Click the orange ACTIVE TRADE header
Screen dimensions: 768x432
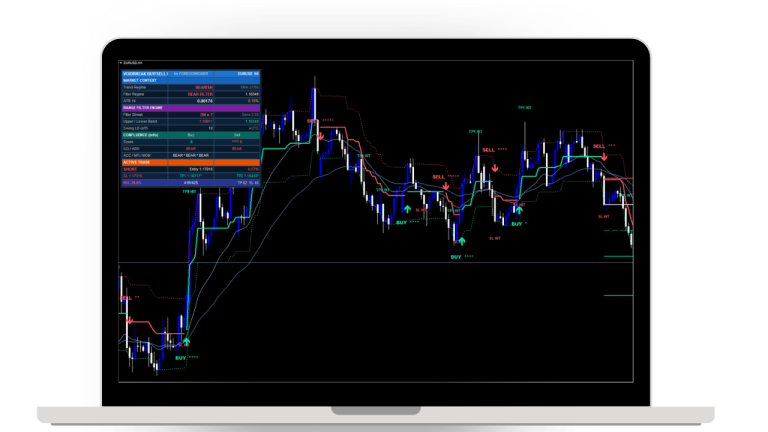click(x=191, y=162)
